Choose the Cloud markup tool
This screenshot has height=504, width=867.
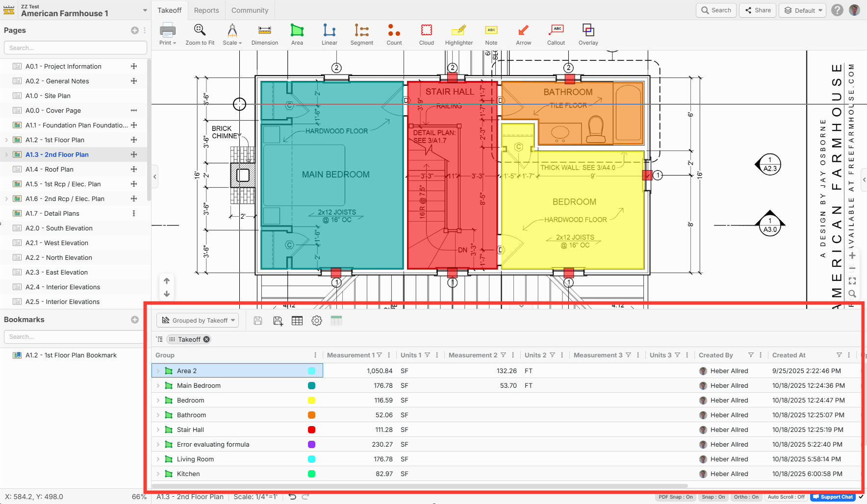426,34
